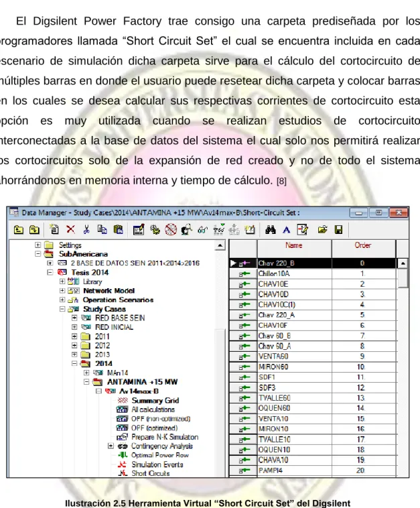Select the VENTA60 name cell
Viewport: 420px width, 508px height.
[x=294, y=357]
